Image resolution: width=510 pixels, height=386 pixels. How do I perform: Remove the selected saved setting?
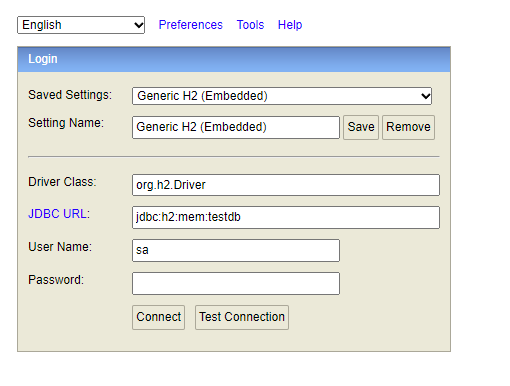pyautogui.click(x=408, y=127)
